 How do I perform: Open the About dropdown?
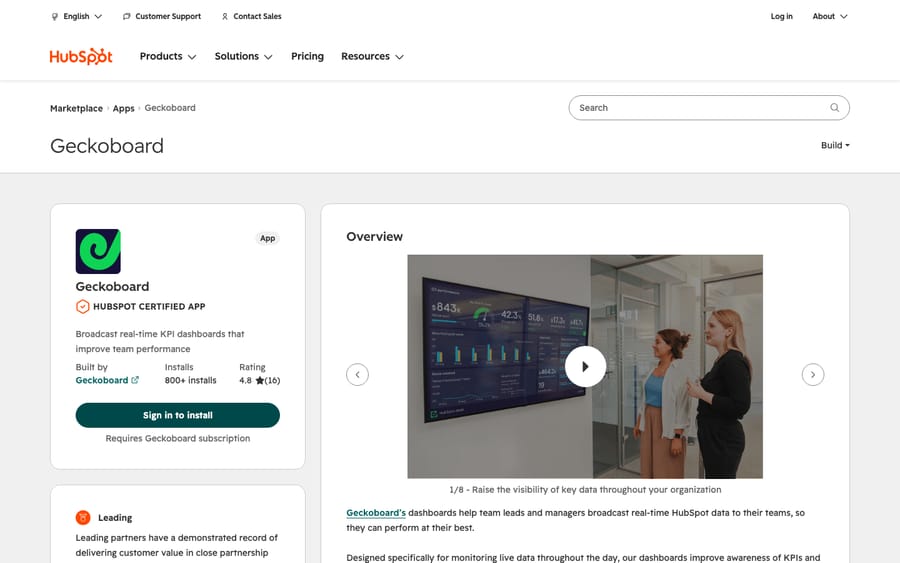tap(829, 17)
